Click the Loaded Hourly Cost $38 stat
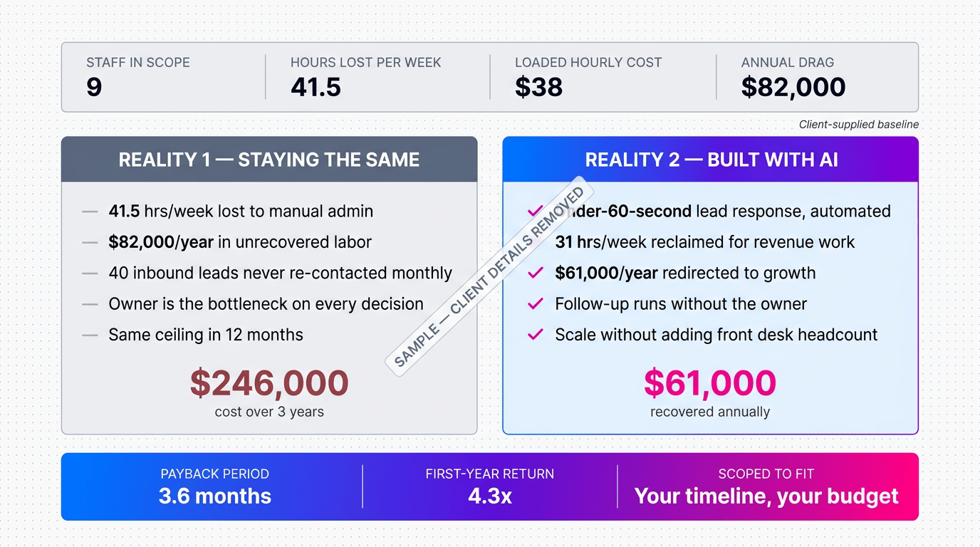Image resolution: width=980 pixels, height=547 pixels. point(588,77)
